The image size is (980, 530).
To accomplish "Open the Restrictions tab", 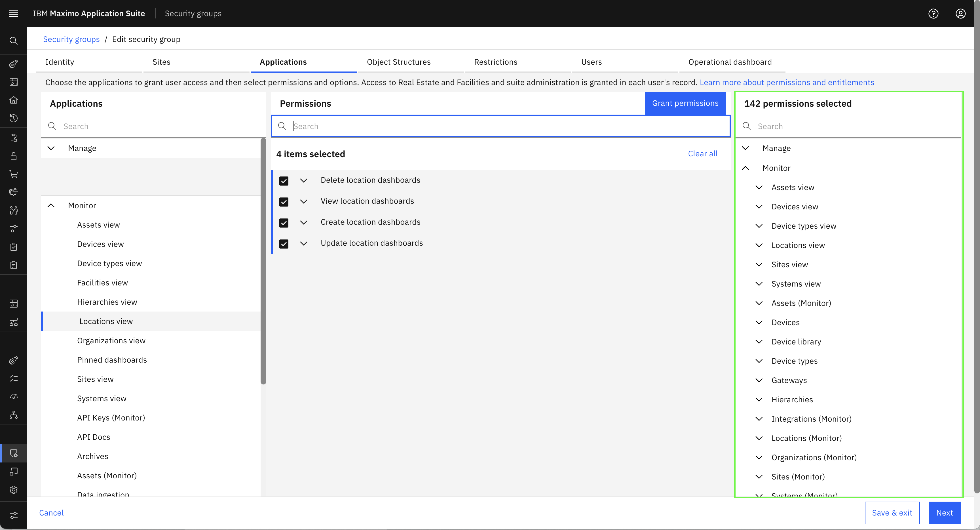I will pos(518,62).
